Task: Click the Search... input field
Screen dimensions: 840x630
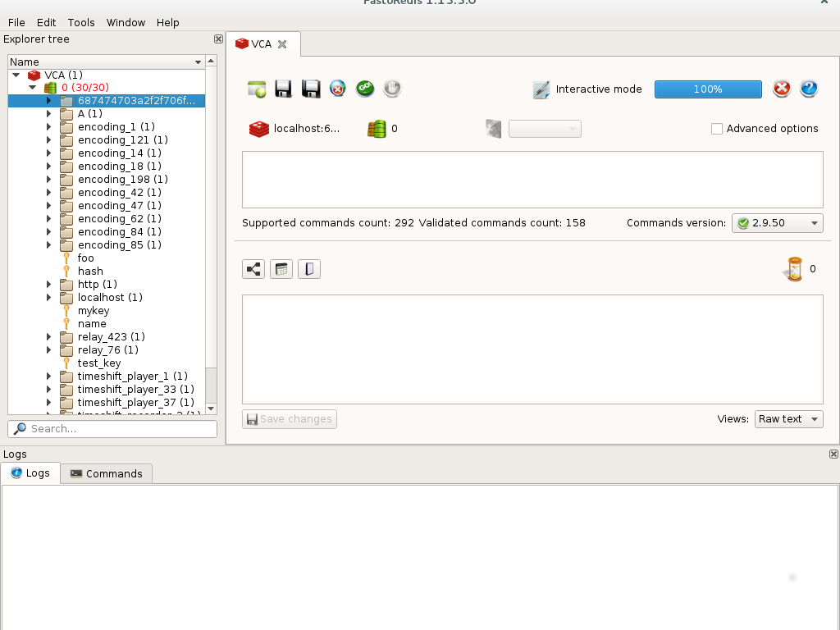Action: tap(112, 428)
